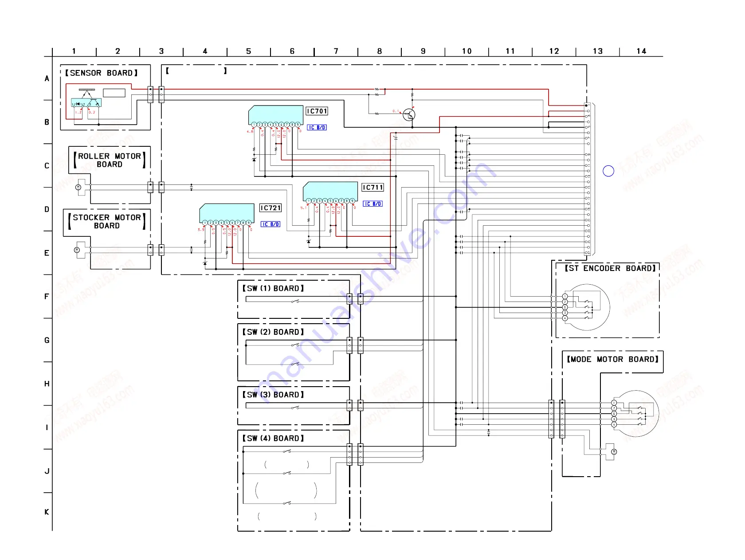
Task: Open the IC B/D link under IC721
Action: [x=271, y=224]
